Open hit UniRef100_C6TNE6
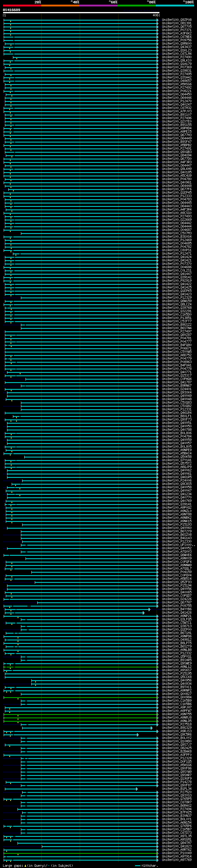 [x=176, y=37]
